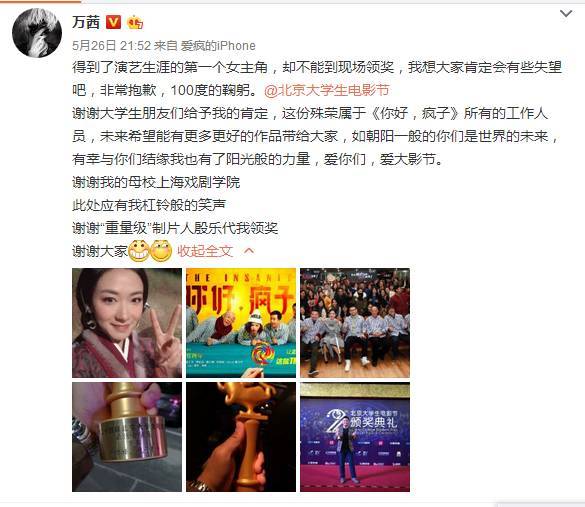Click the collapse arrow beside 收起全文
585x507 pixels.
249,251
